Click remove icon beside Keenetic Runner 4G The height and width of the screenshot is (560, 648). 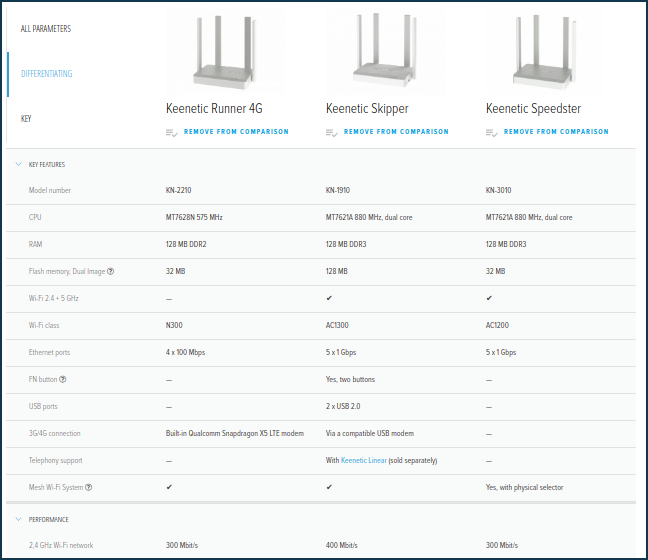(172, 132)
